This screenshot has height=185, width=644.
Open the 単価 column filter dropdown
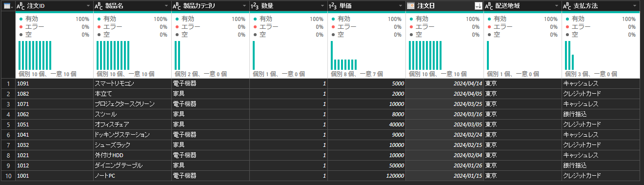point(401,6)
